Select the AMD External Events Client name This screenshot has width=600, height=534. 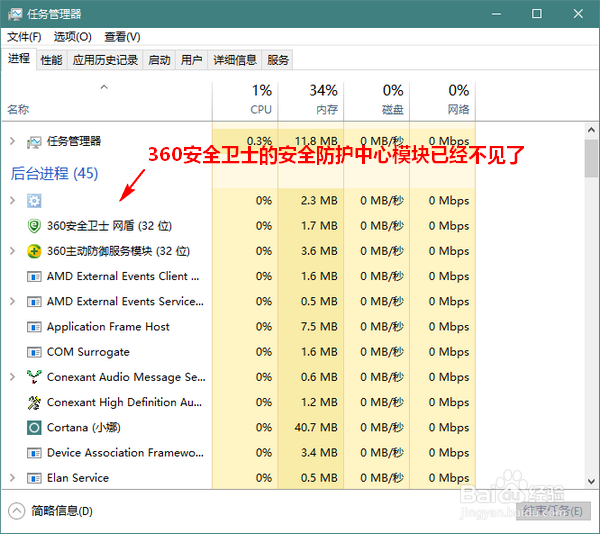pos(123,276)
